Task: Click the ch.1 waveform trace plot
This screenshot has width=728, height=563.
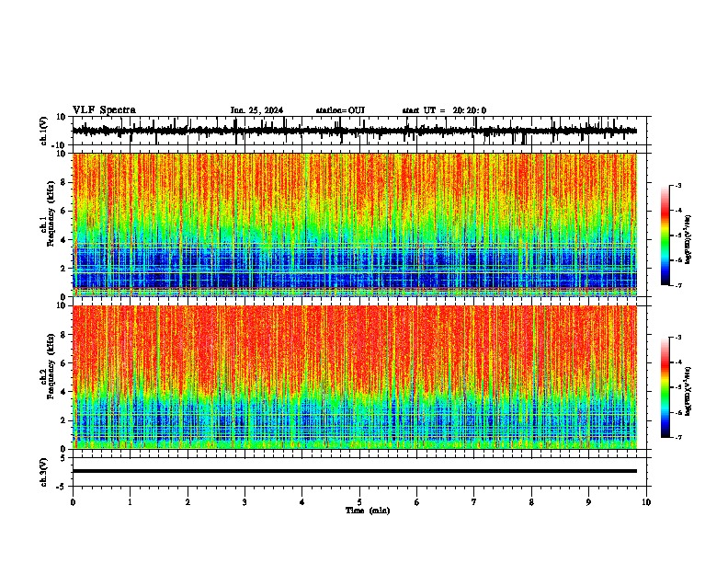Action: (355, 131)
